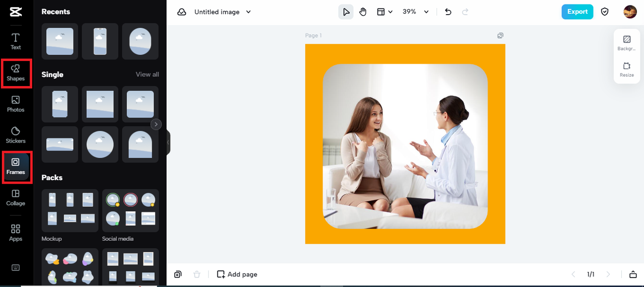Open the layout view dropdown
The height and width of the screenshot is (287, 644).
(x=384, y=12)
